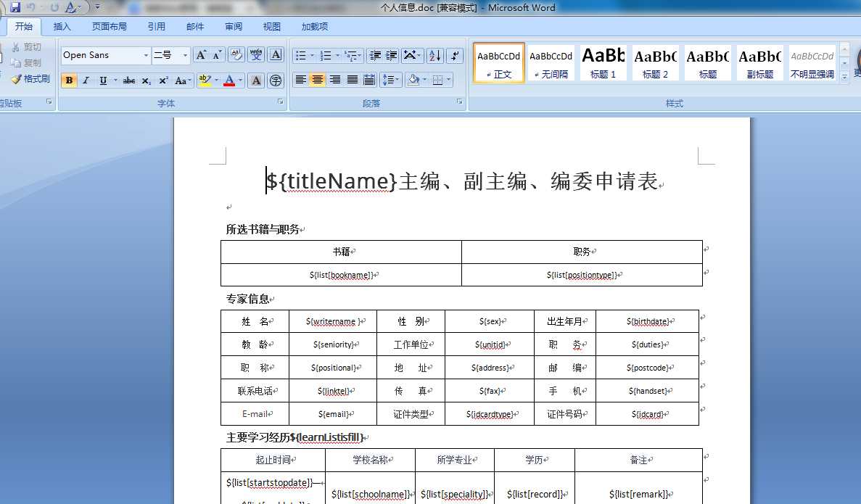The width and height of the screenshot is (861, 504).
Task: Open the highlight color dropdown arrow
Action: (216, 80)
